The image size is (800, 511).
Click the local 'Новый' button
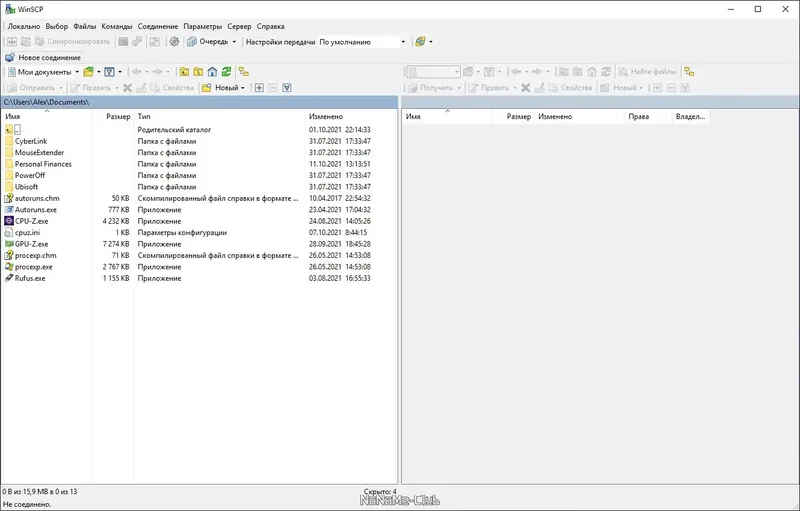pyautogui.click(x=220, y=88)
